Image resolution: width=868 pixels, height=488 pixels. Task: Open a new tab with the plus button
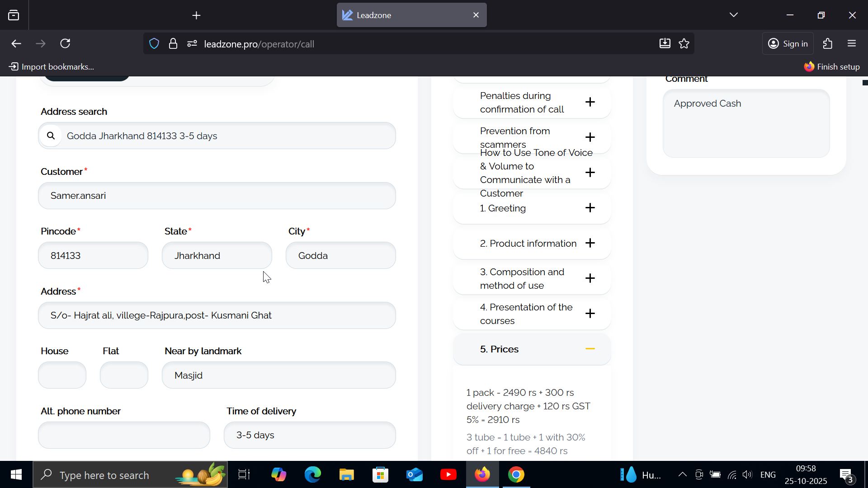[196, 15]
